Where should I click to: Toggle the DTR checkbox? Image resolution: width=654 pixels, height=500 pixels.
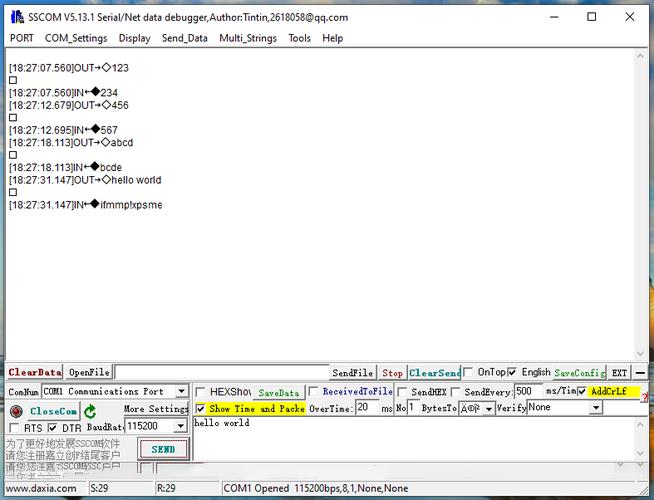point(53,428)
